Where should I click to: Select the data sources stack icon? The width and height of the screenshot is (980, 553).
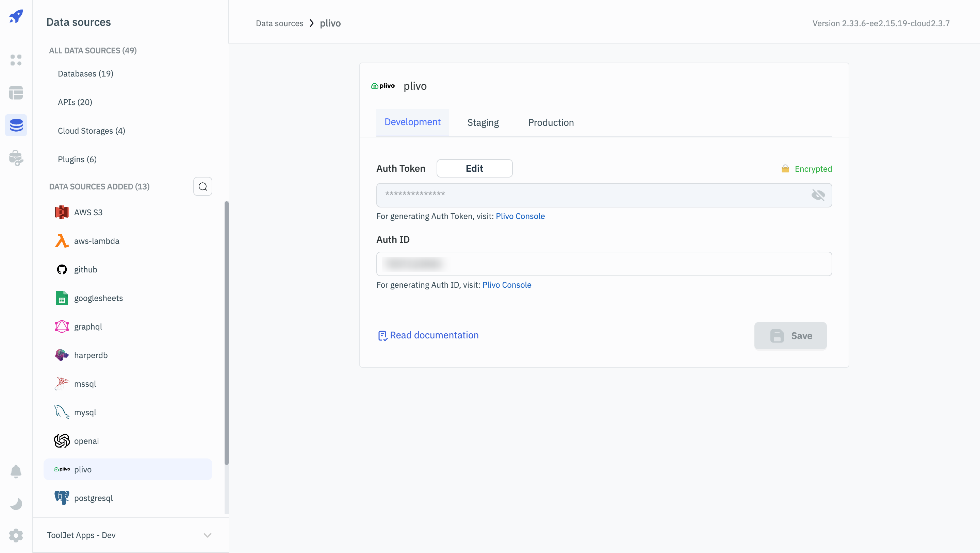pyautogui.click(x=16, y=125)
